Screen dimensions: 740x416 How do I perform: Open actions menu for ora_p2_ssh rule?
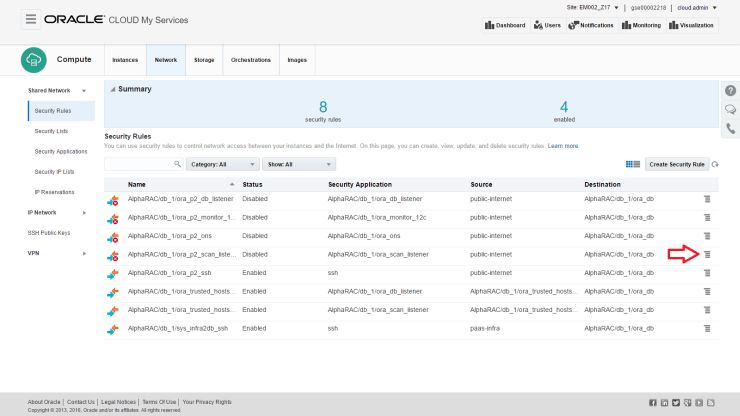pyautogui.click(x=707, y=273)
